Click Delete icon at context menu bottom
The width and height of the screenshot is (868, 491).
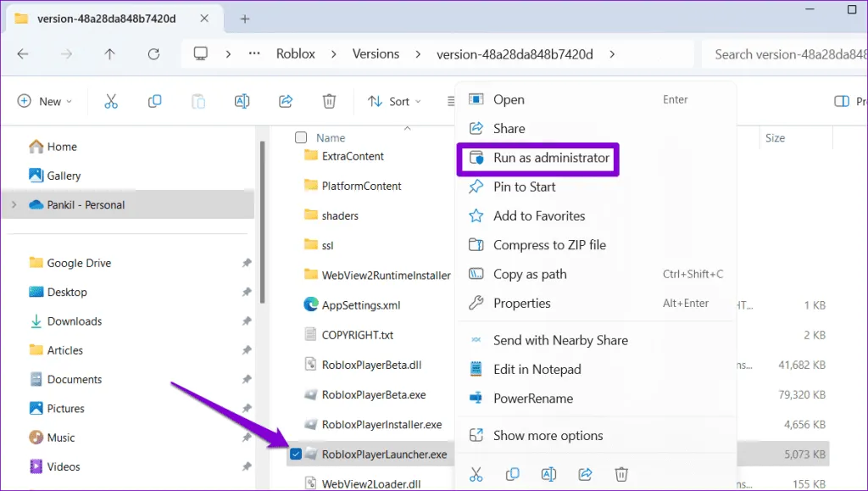click(x=621, y=474)
